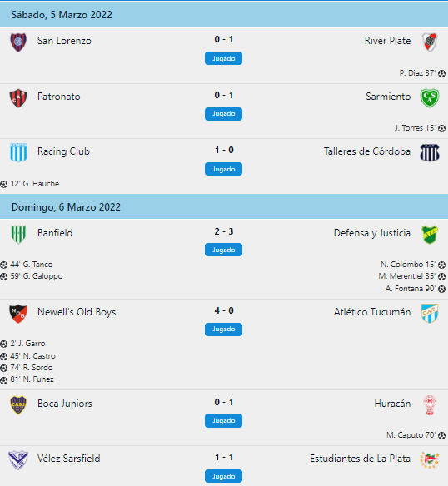This screenshot has height=486, width=448.
Task: Click the River Plate club crest
Action: 430,42
